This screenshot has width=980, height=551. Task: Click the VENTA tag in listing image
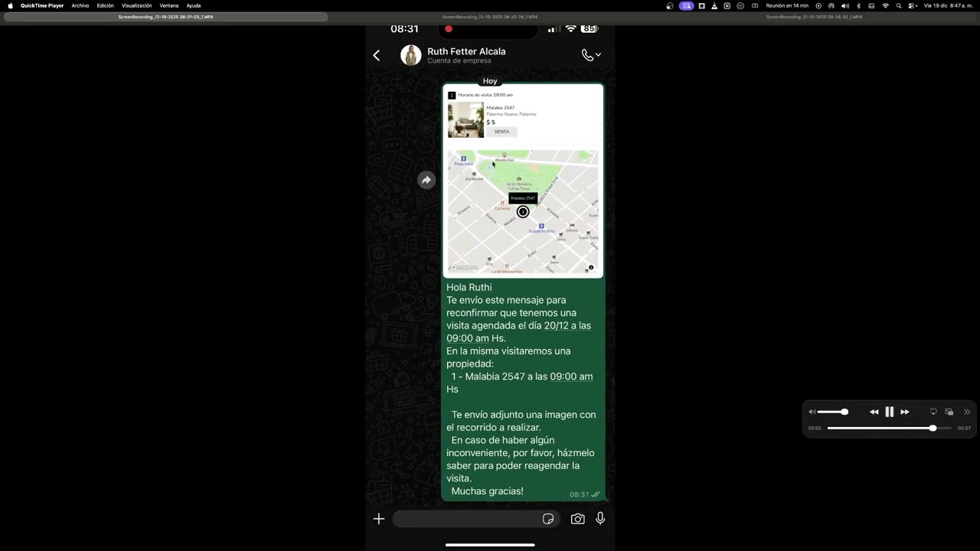point(501,132)
